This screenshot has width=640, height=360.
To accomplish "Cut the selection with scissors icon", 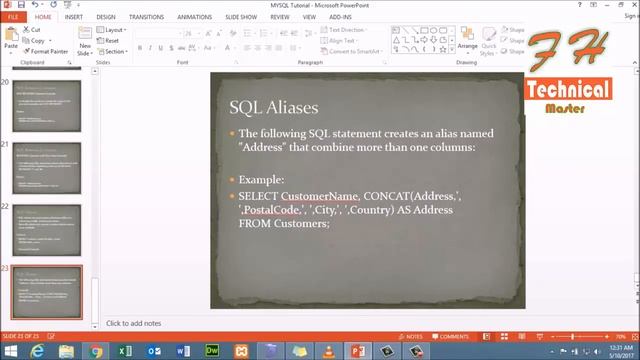I will pos(31,30).
